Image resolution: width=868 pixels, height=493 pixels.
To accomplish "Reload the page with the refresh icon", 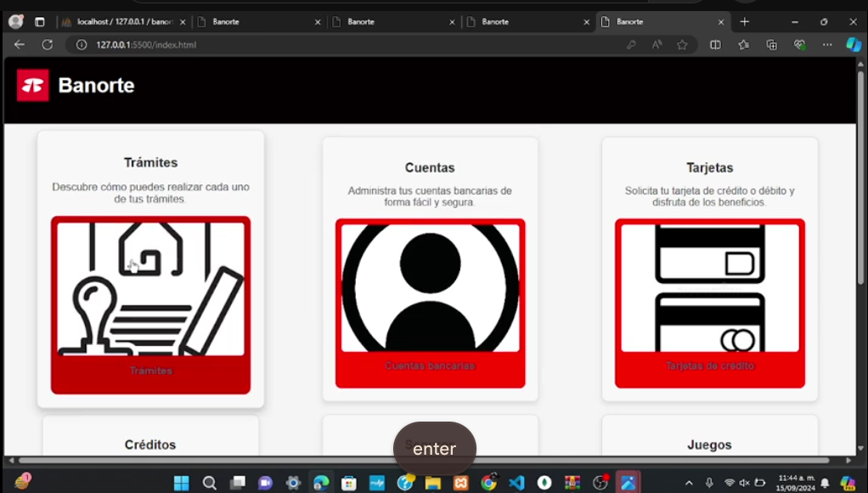I will [47, 45].
